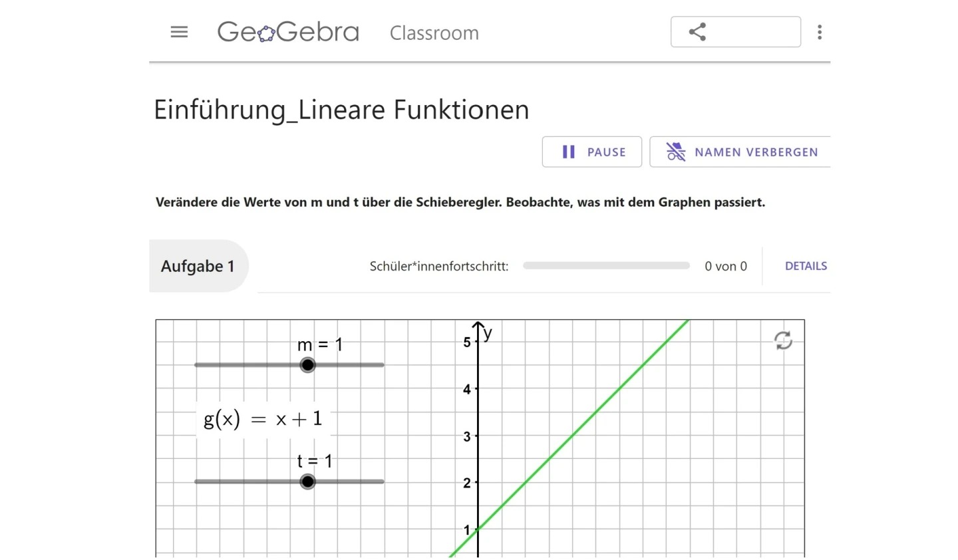
Task: Open the DETAILS link
Action: pyautogui.click(x=806, y=266)
